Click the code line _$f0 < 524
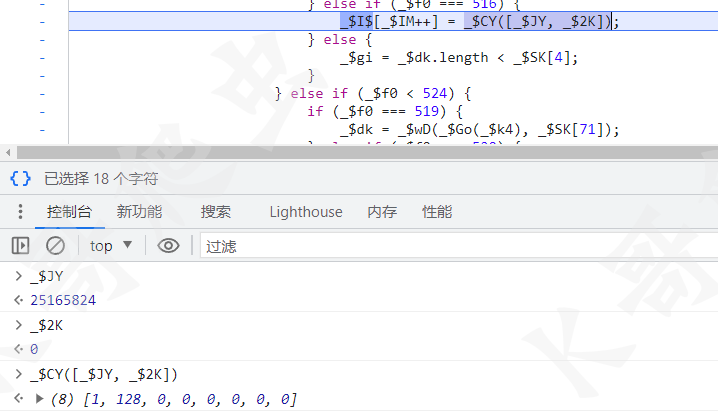Screen dimensions: 718x414 [373, 93]
